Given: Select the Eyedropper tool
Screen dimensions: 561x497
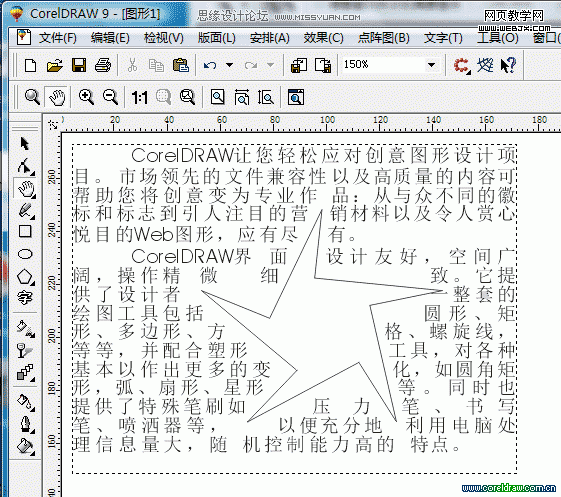Looking at the screenshot, I should pyautogui.click(x=26, y=403).
